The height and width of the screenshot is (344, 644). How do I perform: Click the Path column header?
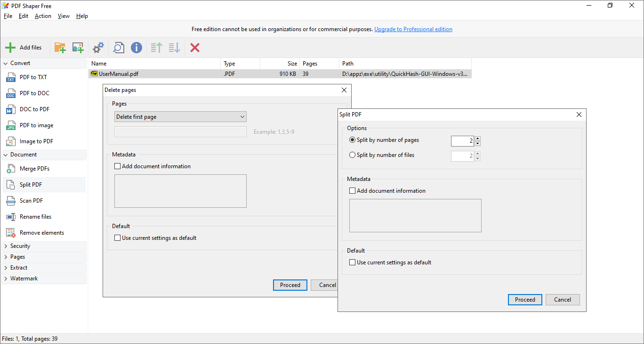405,64
